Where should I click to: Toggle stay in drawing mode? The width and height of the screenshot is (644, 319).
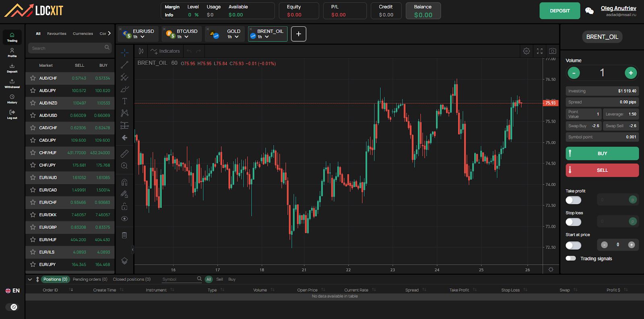[125, 194]
